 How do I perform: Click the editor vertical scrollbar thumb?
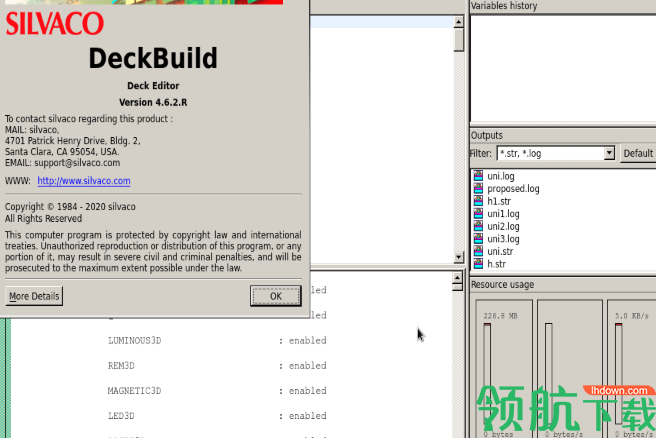(459, 39)
